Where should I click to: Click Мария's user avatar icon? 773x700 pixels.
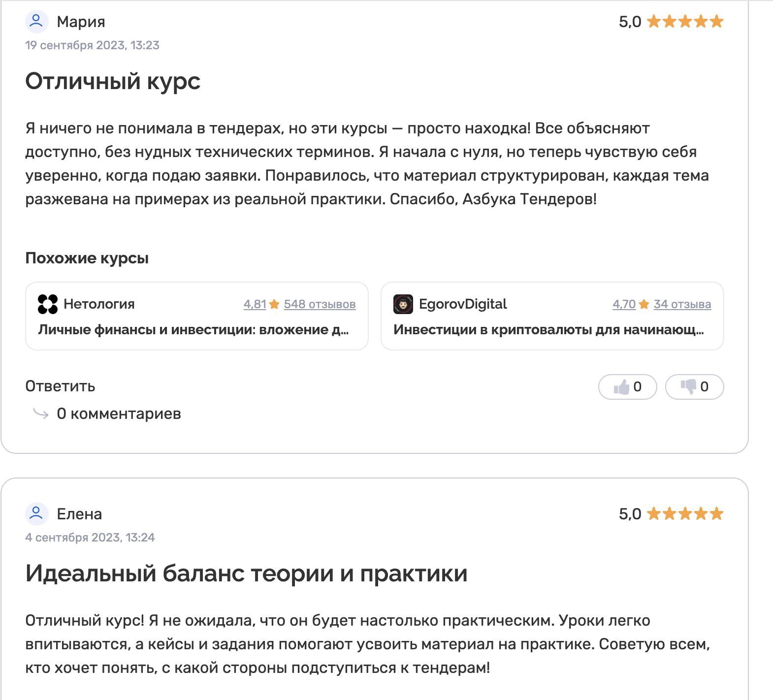point(36,22)
